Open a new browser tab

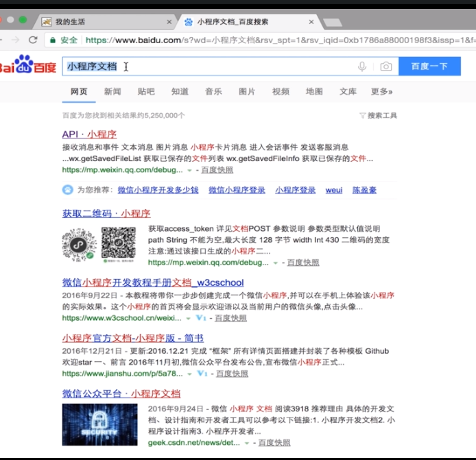point(333,23)
